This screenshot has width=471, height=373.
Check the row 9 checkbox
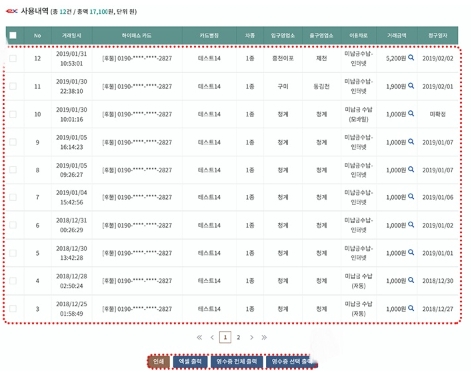pyautogui.click(x=13, y=142)
